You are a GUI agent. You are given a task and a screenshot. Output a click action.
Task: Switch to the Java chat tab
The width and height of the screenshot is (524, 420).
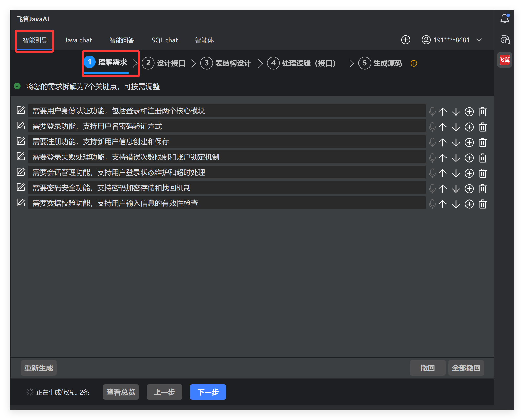[78, 40]
